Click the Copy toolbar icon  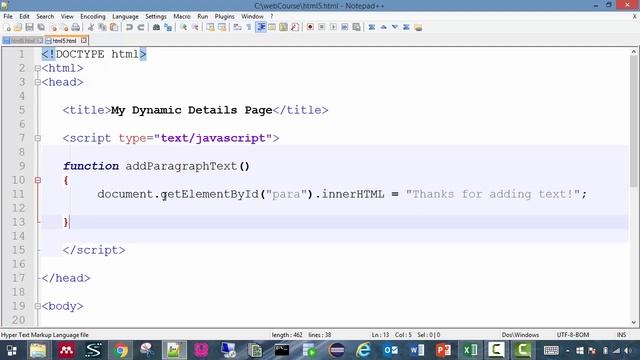pyautogui.click(x=102, y=27)
